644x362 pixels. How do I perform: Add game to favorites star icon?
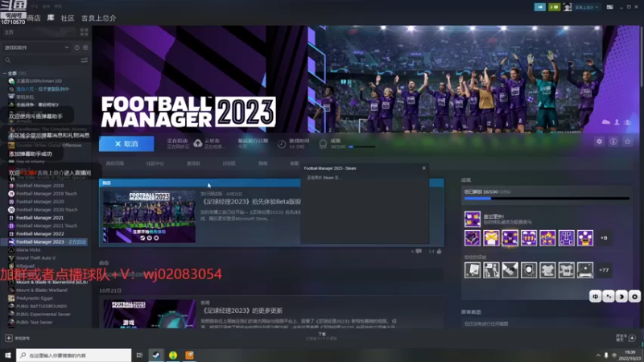(627, 142)
